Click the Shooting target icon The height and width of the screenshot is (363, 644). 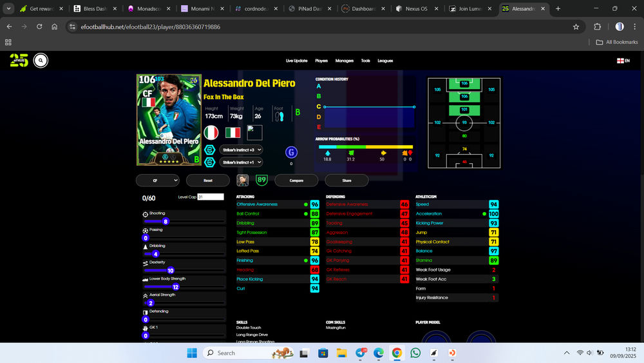coord(145,214)
